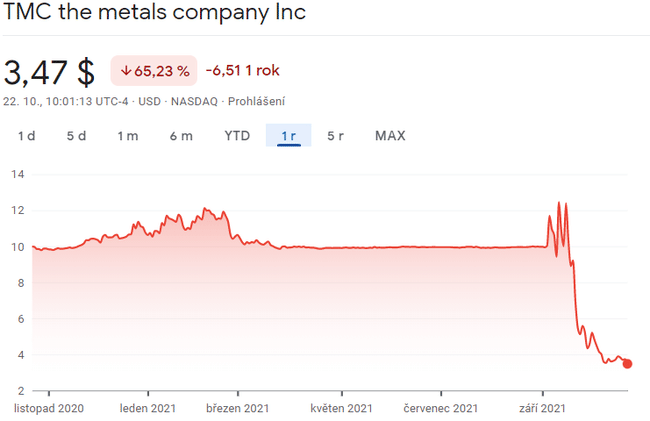Click the září 2021 axis label
Screen dimensions: 650x421
pyautogui.click(x=543, y=408)
